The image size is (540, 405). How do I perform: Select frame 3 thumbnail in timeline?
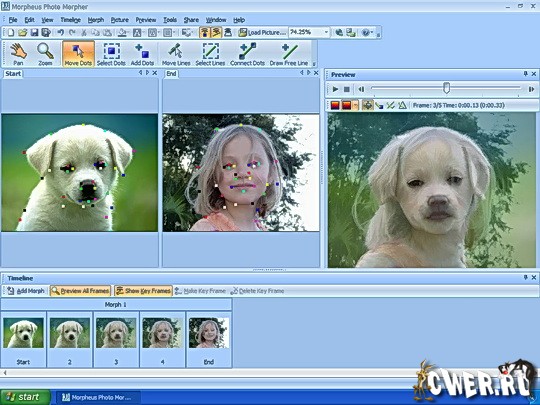tap(116, 339)
